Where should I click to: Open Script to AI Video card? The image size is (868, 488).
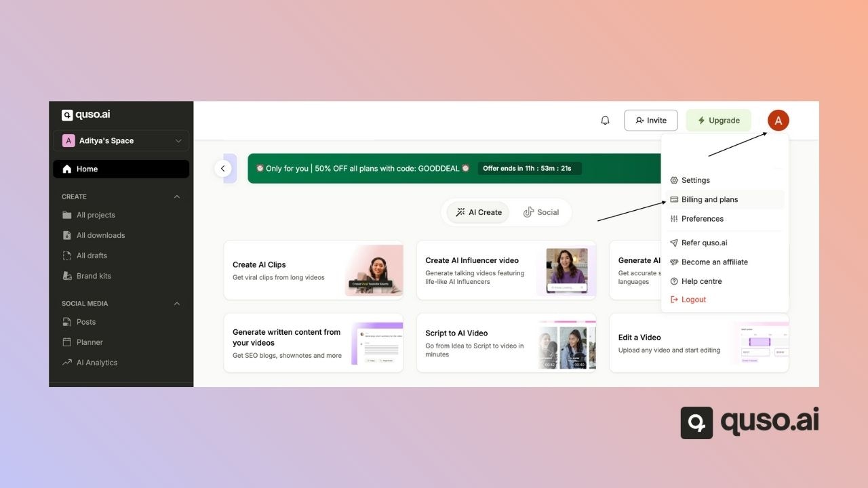click(507, 343)
